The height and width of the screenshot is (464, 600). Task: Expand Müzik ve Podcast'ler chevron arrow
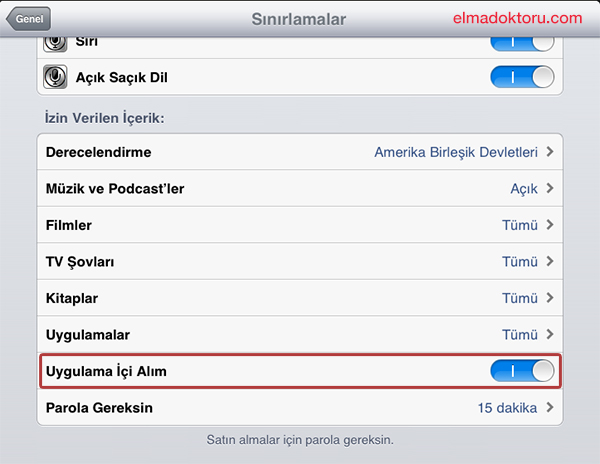pos(550,188)
